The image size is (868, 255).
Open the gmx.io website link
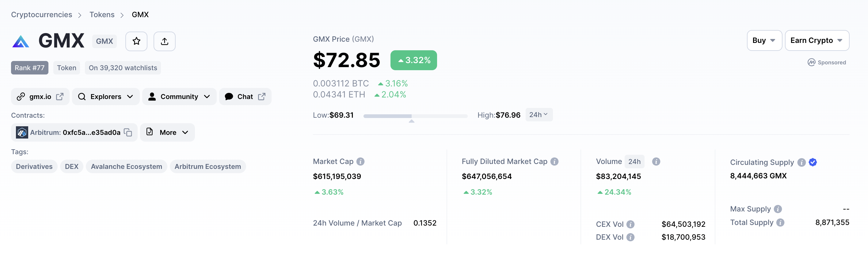40,97
